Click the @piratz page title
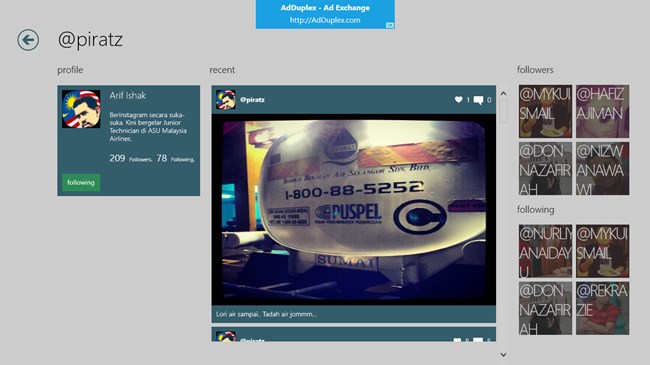Viewport: 650px width, 365px height. point(90,40)
